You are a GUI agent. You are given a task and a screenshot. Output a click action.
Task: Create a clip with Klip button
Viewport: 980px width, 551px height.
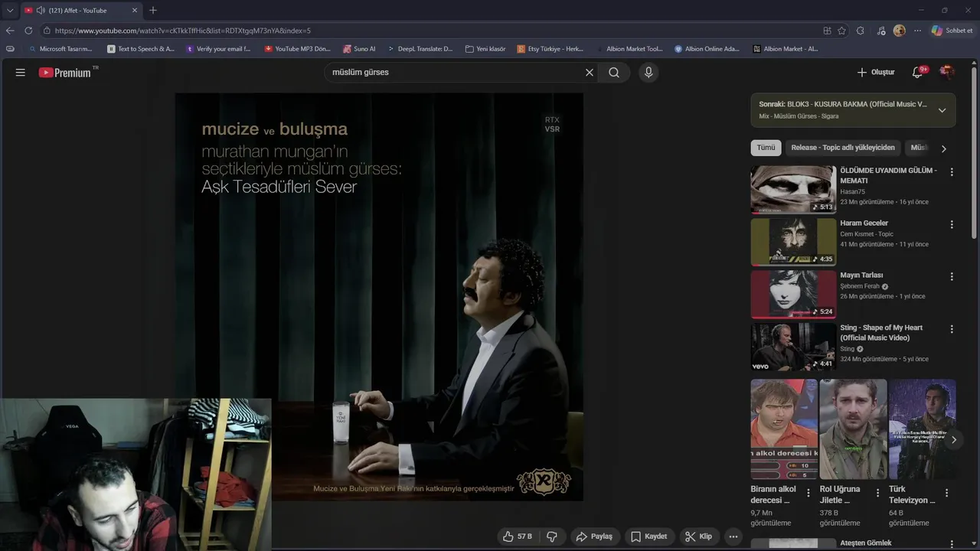698,536
